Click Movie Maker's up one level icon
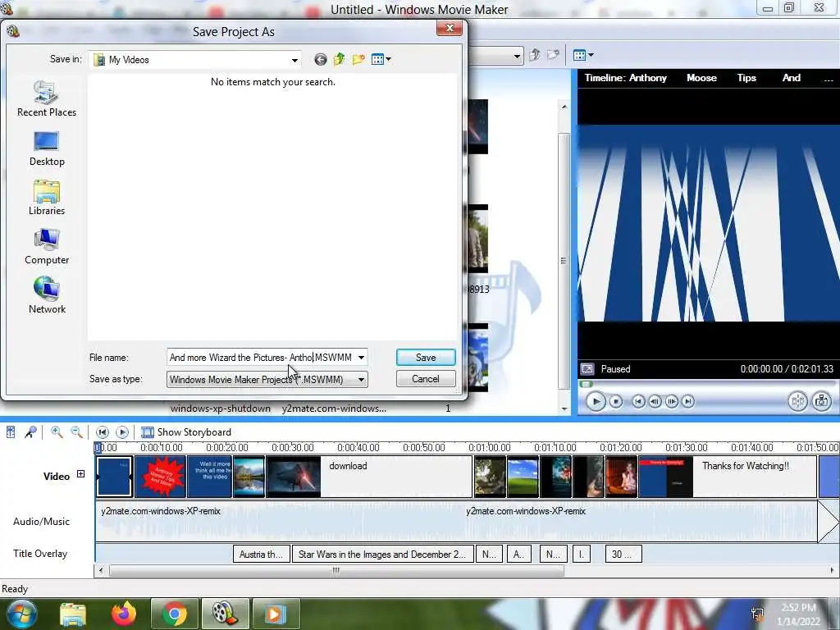 [x=535, y=55]
